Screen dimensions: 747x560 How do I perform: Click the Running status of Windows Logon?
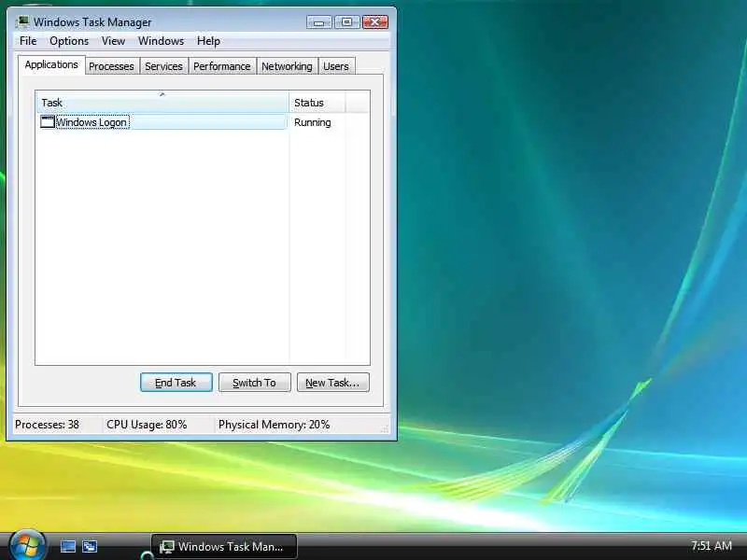click(x=313, y=122)
